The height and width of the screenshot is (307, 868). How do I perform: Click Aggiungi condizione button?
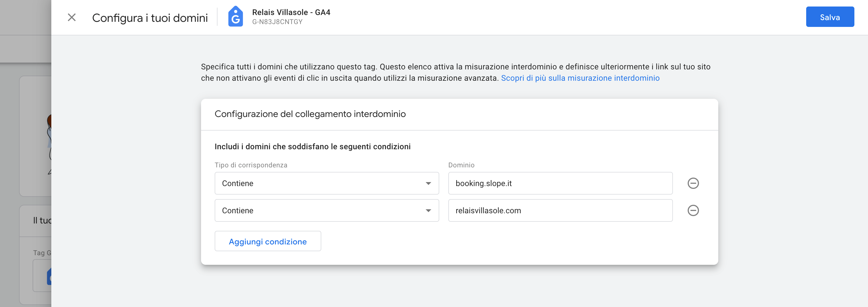click(x=267, y=241)
